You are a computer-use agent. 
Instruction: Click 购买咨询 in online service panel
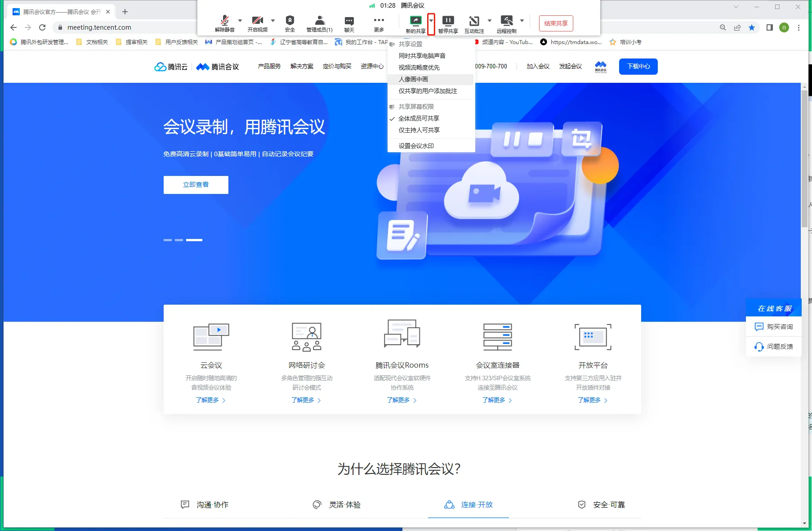[774, 327]
